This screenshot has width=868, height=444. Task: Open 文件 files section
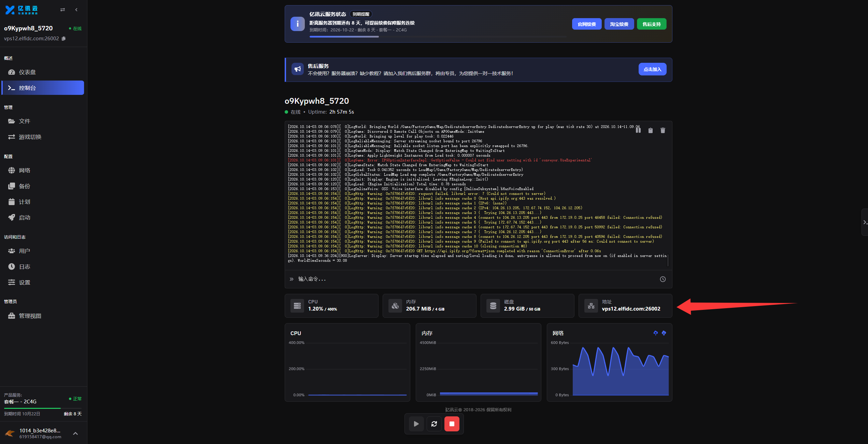tap(43, 121)
